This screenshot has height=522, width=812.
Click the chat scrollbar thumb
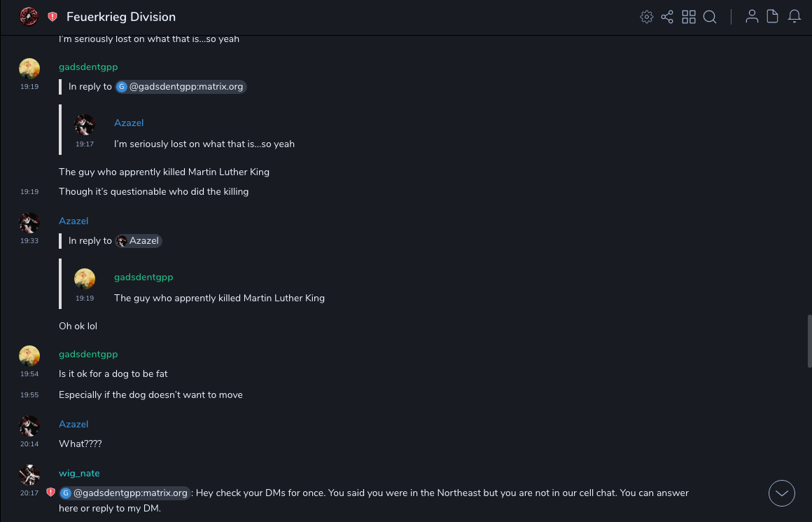(x=808, y=340)
